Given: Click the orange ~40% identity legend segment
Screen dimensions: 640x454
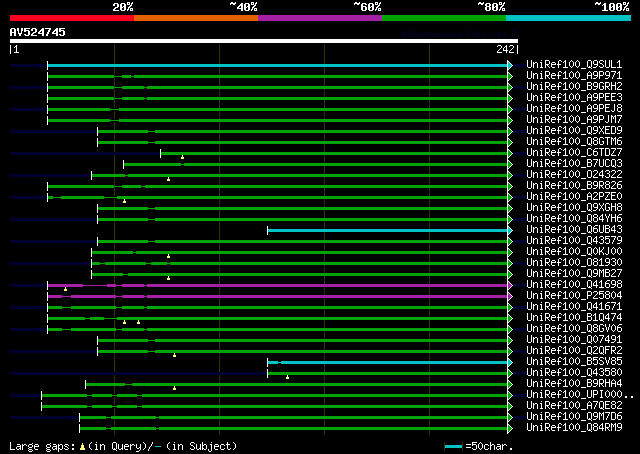Looking at the screenshot, I should pyautogui.click(x=196, y=18).
